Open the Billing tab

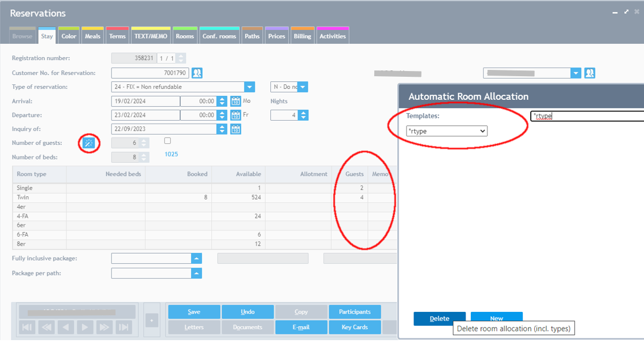pos(302,36)
